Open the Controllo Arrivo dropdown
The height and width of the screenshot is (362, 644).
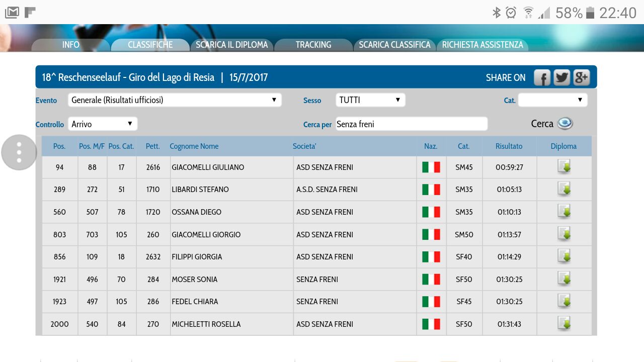point(103,124)
